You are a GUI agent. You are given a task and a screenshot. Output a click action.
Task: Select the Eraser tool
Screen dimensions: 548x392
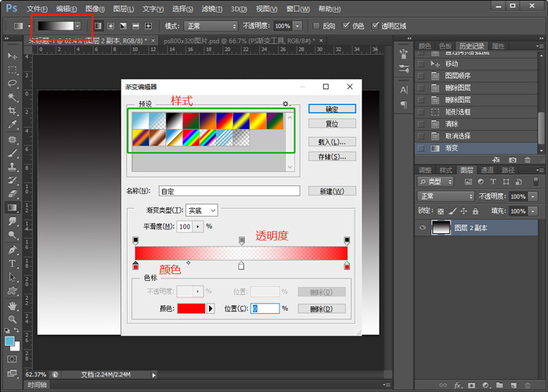13,193
